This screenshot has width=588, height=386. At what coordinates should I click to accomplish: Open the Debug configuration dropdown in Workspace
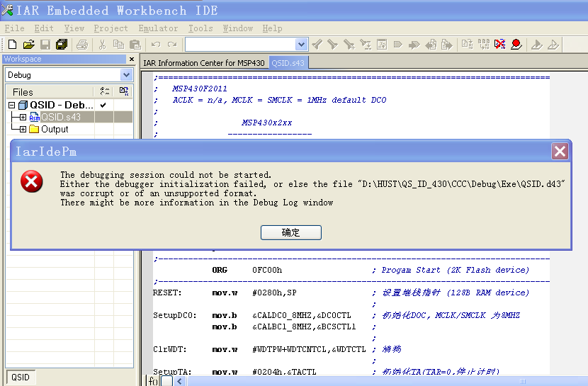pyautogui.click(x=126, y=75)
